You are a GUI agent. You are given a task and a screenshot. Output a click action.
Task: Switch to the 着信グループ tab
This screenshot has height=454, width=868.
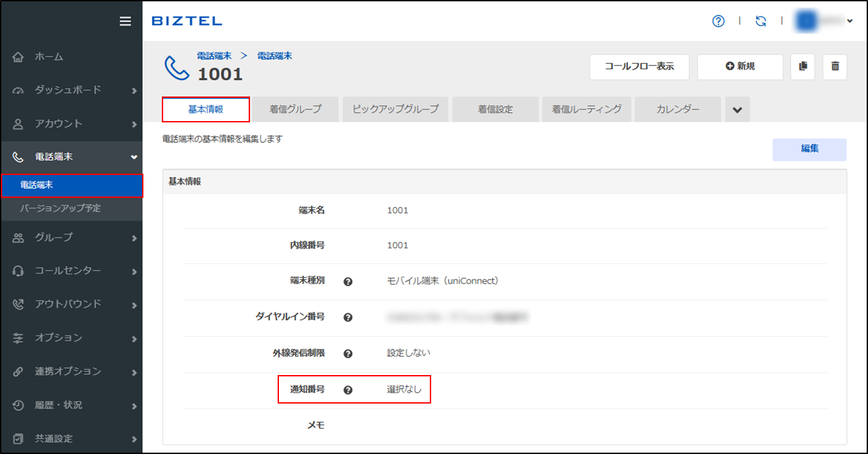pyautogui.click(x=295, y=110)
